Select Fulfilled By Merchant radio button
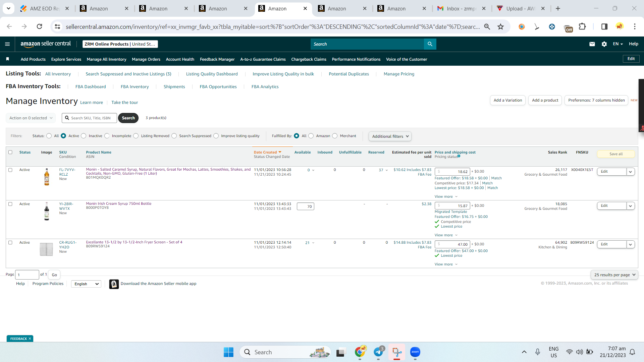644x362 pixels. tap(335, 136)
